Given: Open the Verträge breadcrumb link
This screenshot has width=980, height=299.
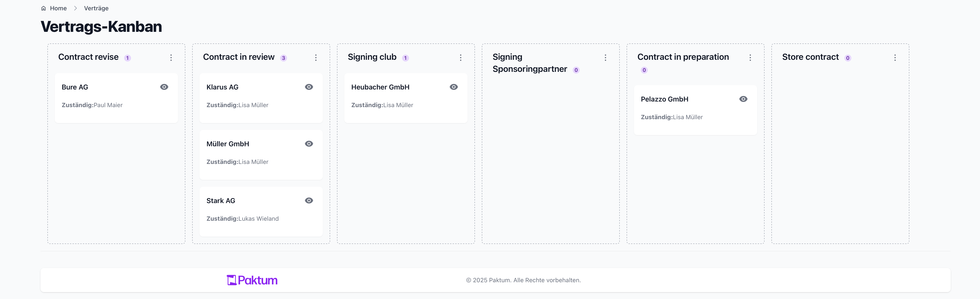Looking at the screenshot, I should coord(96,8).
